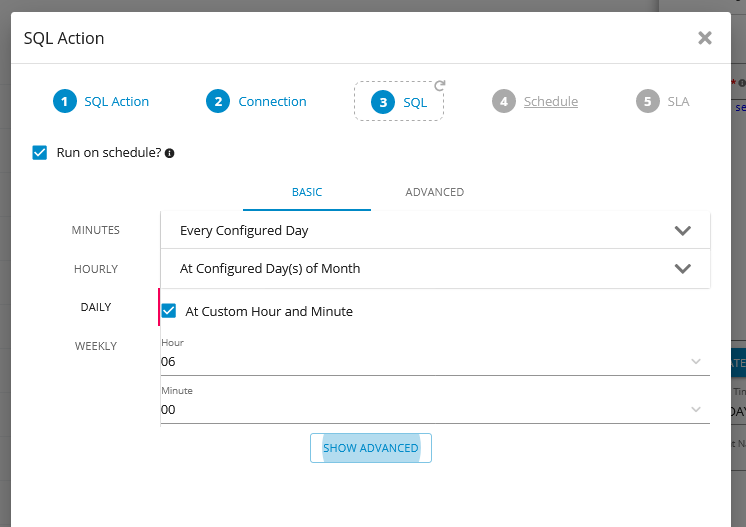
Task: Click the refresh arrow icon on SQL step
Action: coord(439,86)
